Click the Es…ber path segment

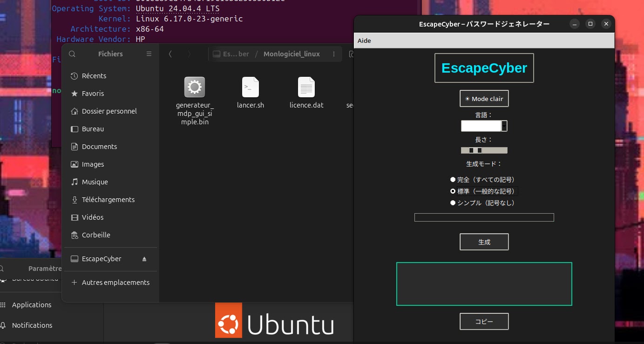pos(231,54)
